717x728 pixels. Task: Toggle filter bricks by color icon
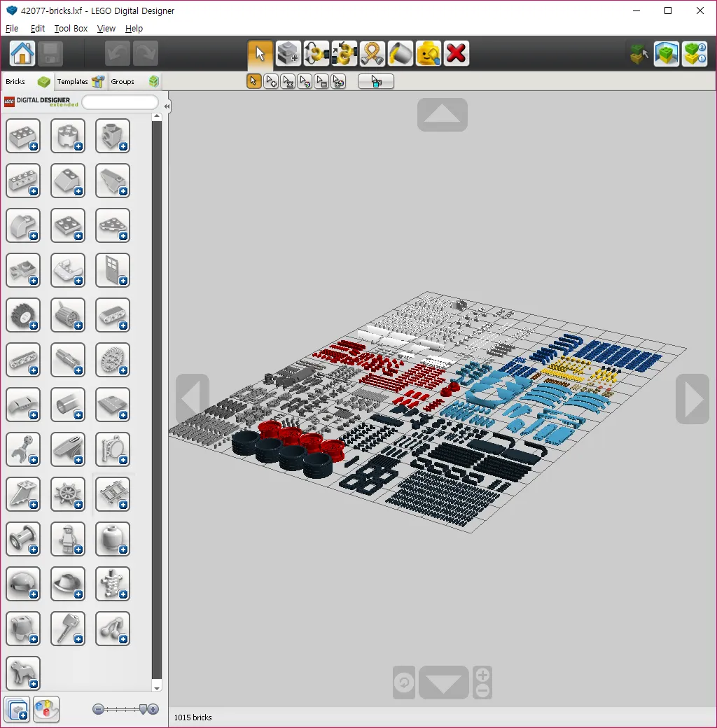click(x=46, y=709)
